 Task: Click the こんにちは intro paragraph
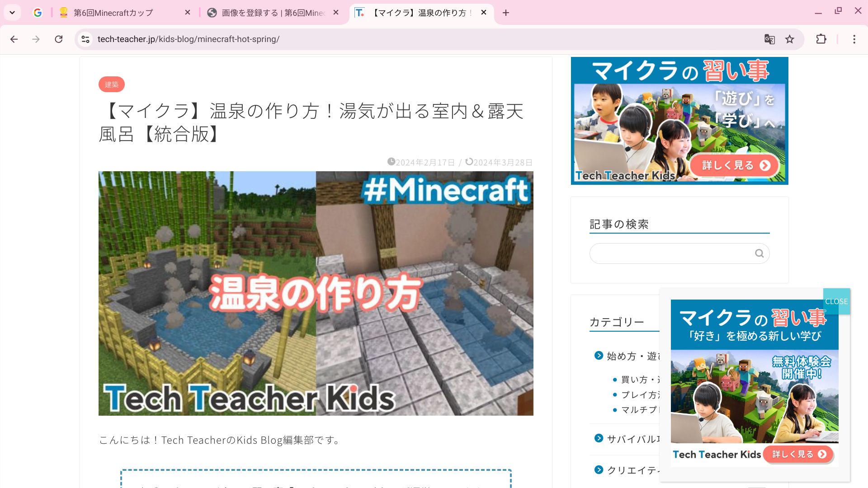click(x=221, y=440)
